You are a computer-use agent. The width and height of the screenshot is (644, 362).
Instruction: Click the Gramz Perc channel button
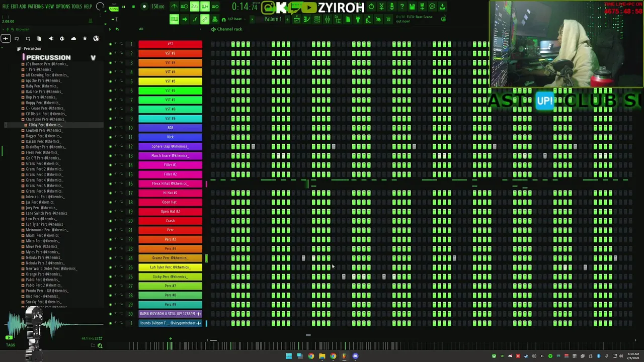click(x=170, y=258)
